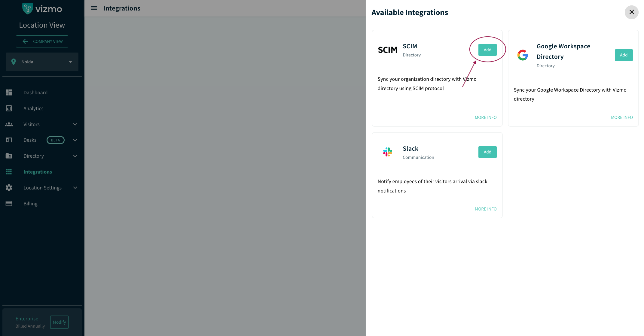Expand the Visitors submenu chevron

click(x=75, y=124)
